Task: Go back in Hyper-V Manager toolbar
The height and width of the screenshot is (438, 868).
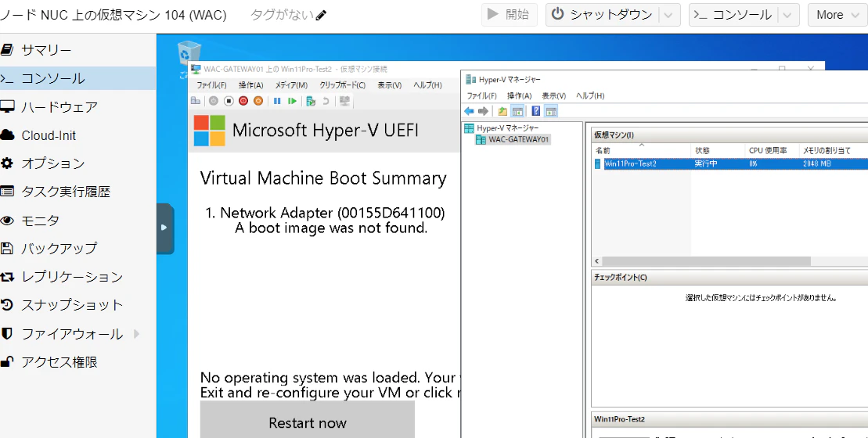Action: click(x=470, y=111)
